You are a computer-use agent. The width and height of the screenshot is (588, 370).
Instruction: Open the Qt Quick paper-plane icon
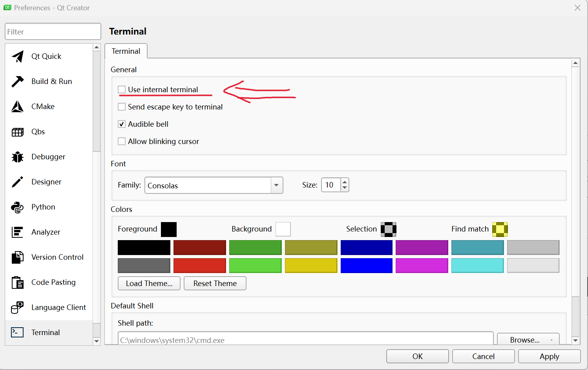pyautogui.click(x=18, y=57)
